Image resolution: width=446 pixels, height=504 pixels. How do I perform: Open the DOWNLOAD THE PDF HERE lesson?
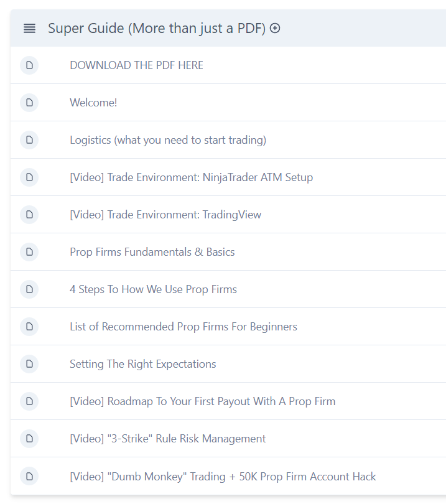[136, 65]
